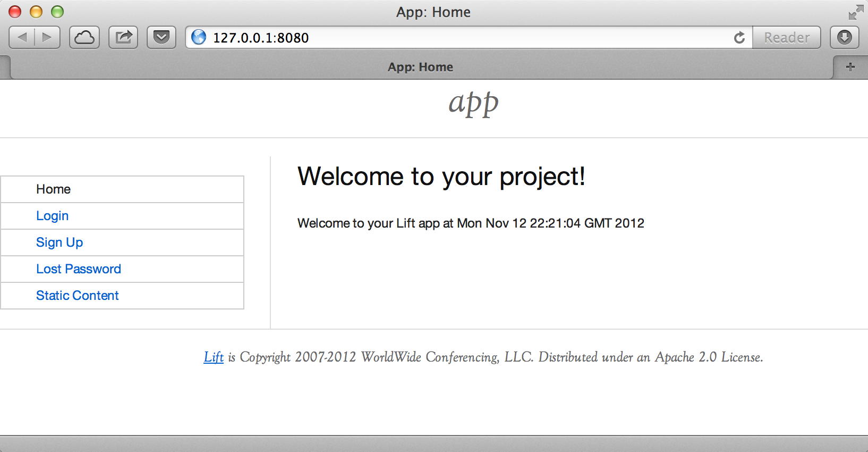Image resolution: width=868 pixels, height=452 pixels.
Task: Select the 'App: Home' tab
Action: click(420, 67)
